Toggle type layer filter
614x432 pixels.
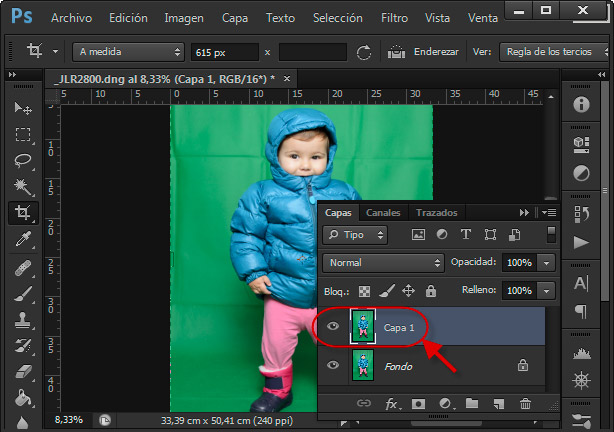pyautogui.click(x=466, y=235)
